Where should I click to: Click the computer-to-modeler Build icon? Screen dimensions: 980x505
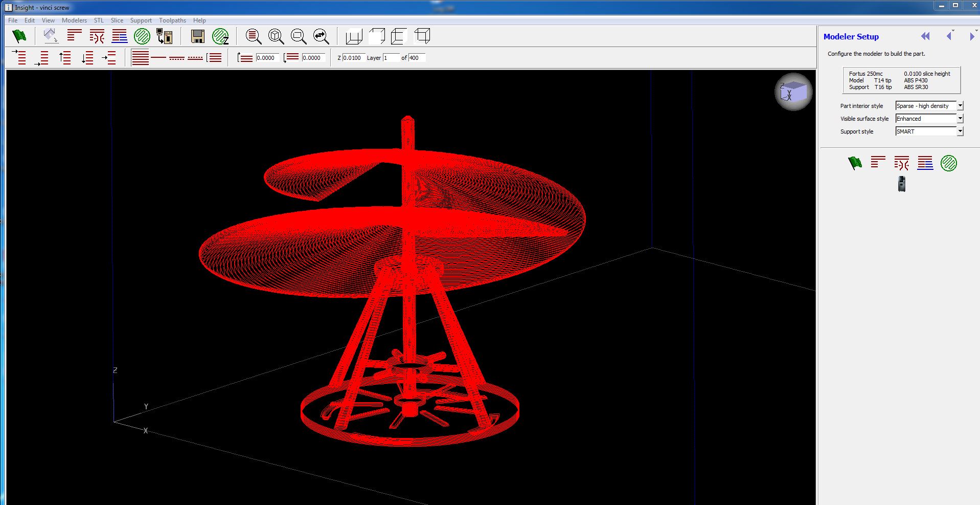pos(165,36)
